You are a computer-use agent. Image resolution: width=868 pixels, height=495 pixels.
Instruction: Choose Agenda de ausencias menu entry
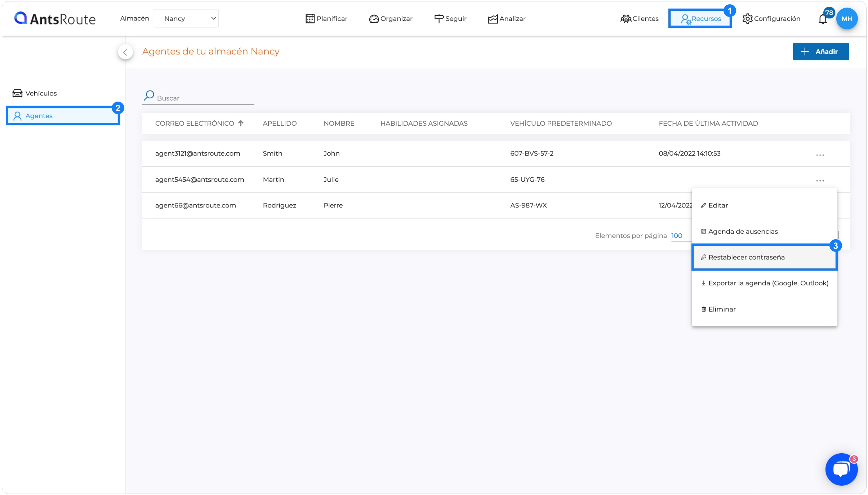tap(764, 231)
